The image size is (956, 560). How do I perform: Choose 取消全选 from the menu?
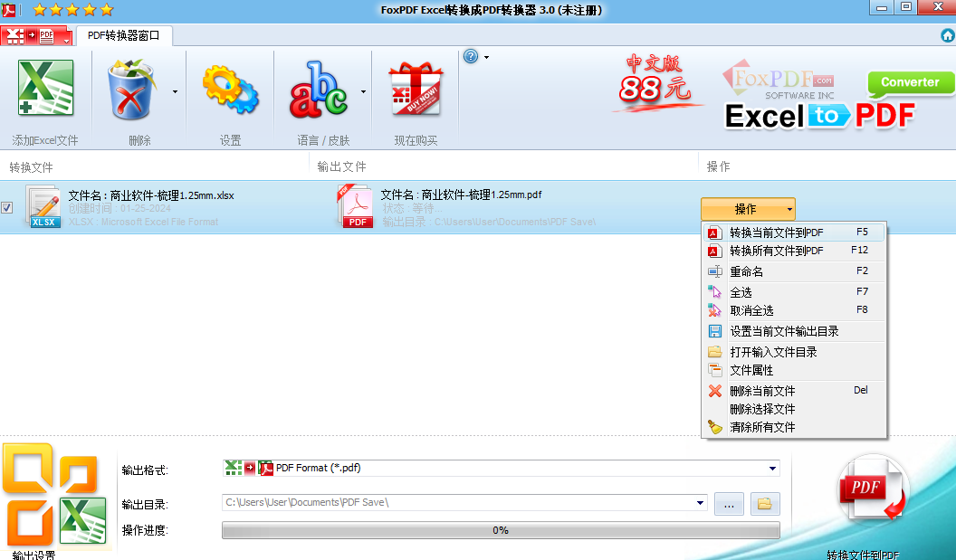click(x=795, y=310)
